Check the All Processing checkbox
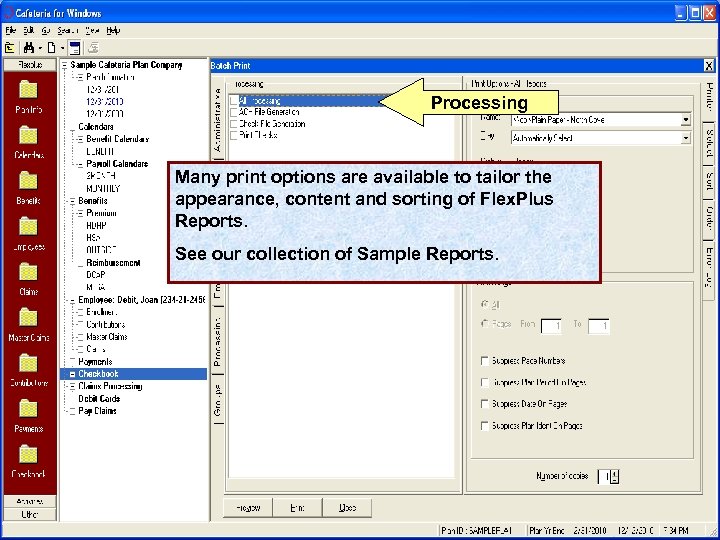This screenshot has height=540, width=720. (234, 100)
